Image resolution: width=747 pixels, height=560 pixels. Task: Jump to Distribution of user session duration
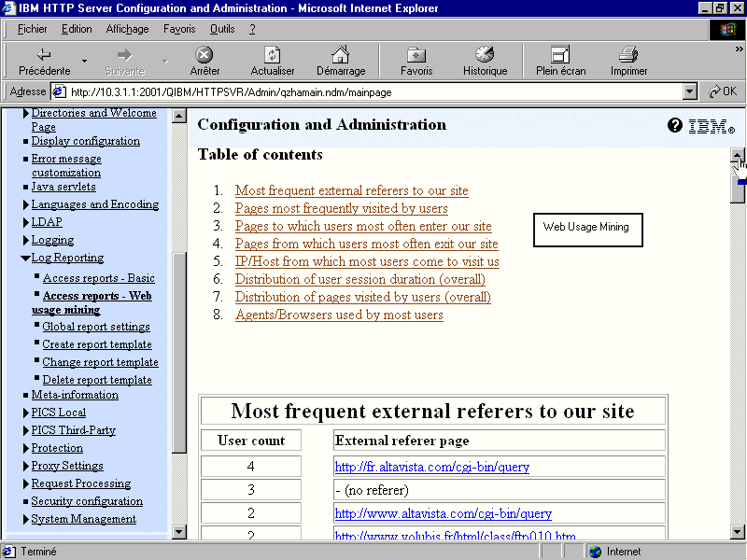tap(360, 279)
